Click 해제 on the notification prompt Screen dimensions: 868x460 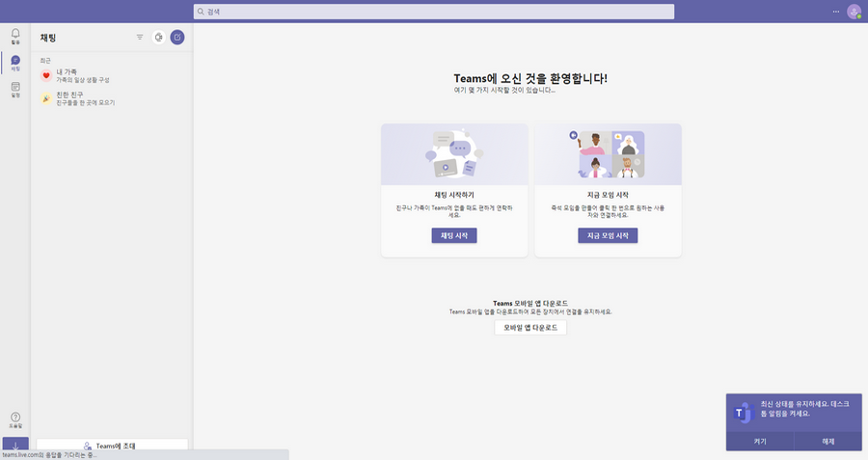[828, 441]
